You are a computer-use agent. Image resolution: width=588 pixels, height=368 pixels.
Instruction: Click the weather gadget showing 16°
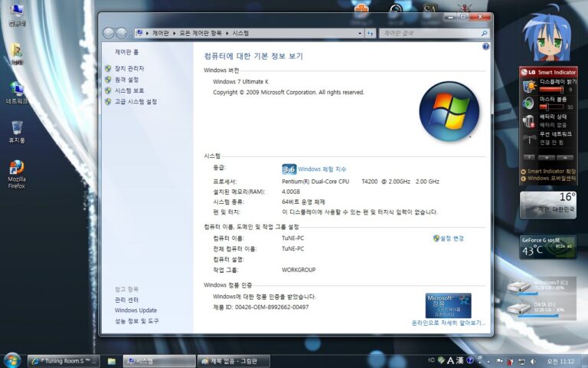548,205
